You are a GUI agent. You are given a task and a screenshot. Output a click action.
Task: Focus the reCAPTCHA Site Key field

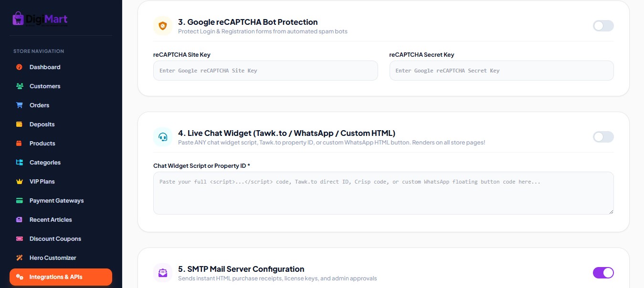pyautogui.click(x=265, y=71)
